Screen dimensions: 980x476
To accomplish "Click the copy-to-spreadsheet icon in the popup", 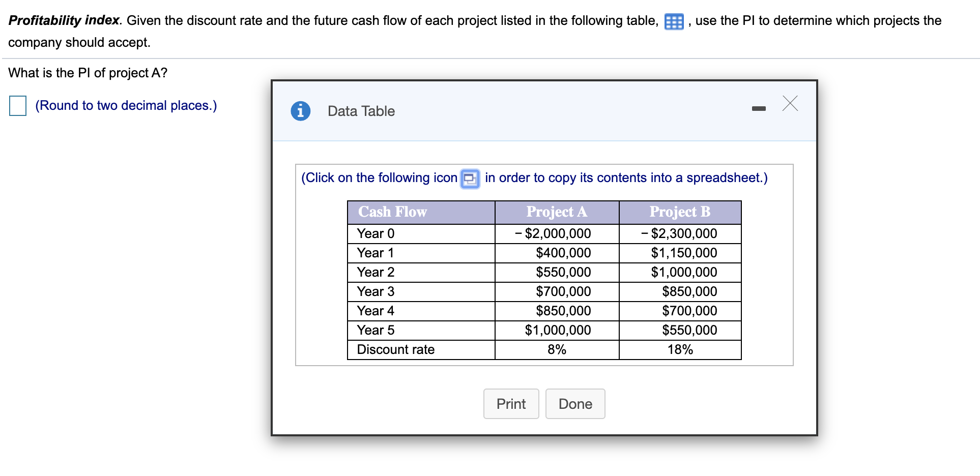I will click(469, 178).
